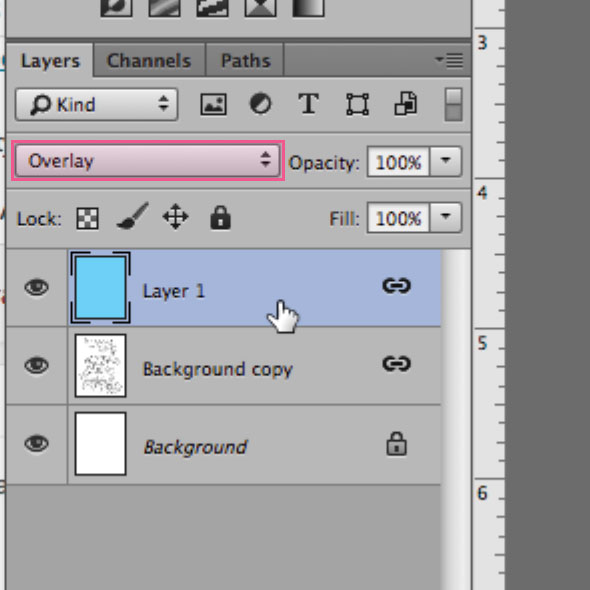
Task: Click the padlock on Background layer
Action: [x=397, y=444]
